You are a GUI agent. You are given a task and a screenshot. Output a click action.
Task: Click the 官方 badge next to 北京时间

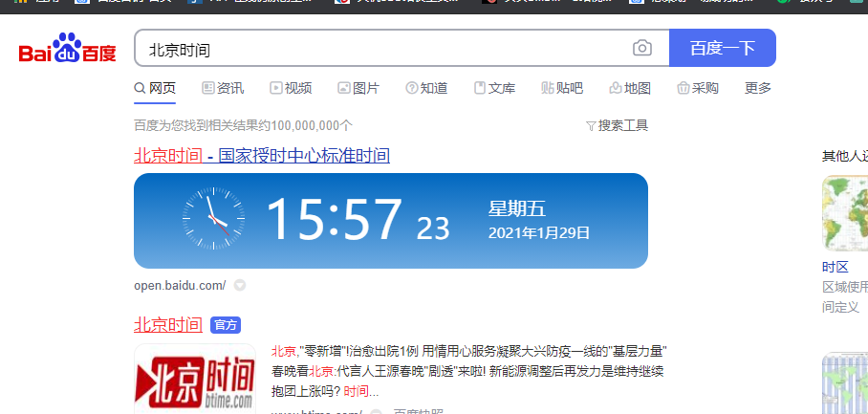(x=225, y=325)
